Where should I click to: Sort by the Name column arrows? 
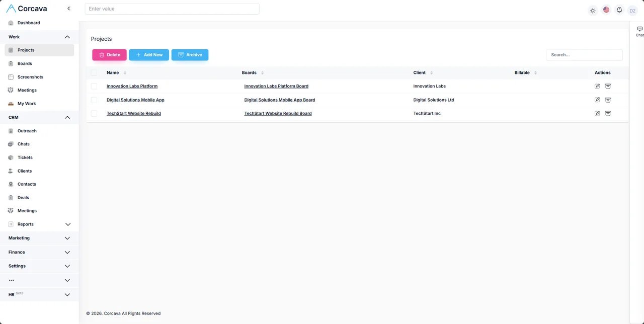pos(125,73)
